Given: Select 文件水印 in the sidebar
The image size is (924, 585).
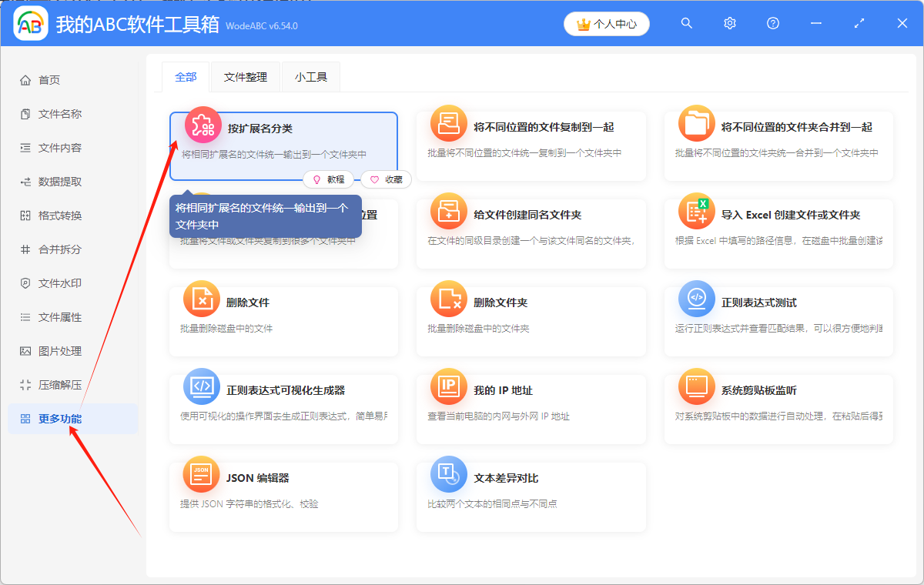Looking at the screenshot, I should pos(46,282).
